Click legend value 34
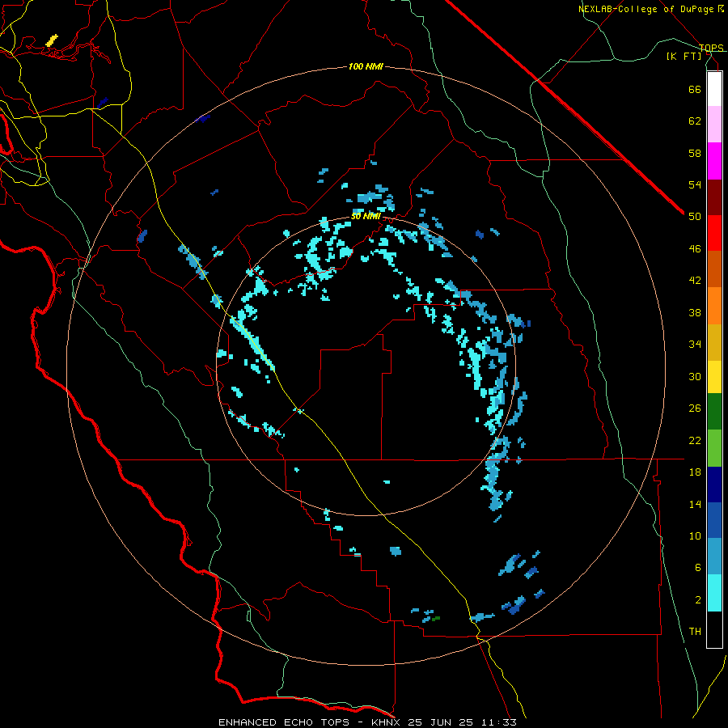This screenshot has height=728, width=728. (x=695, y=345)
